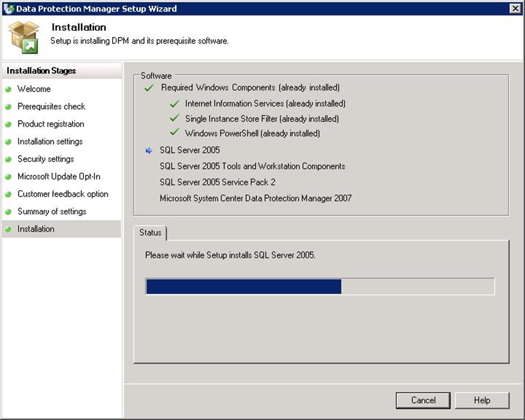Close the Setup Wizard window

pos(514,9)
